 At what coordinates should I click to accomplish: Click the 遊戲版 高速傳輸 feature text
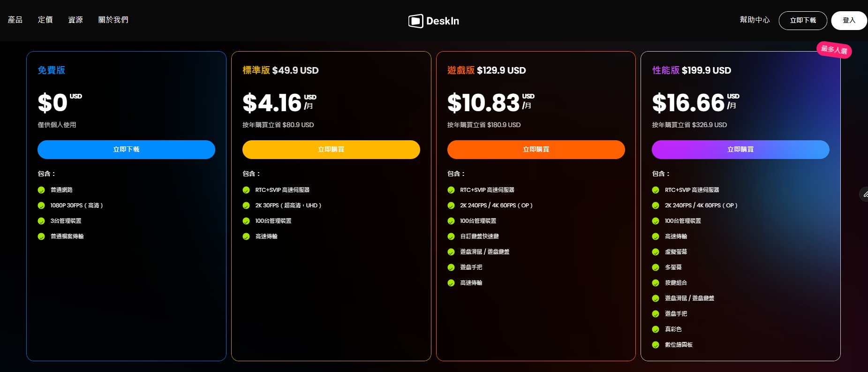pos(471,283)
